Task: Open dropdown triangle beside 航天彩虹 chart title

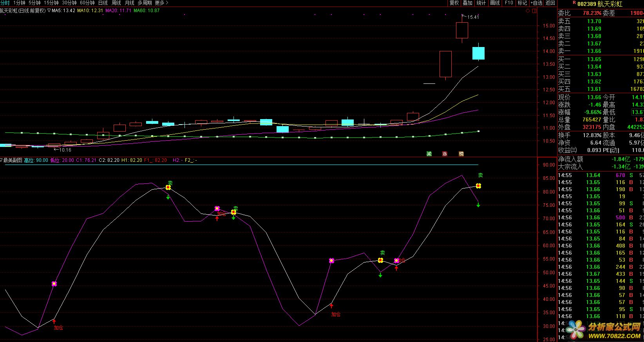Action: [49, 11]
